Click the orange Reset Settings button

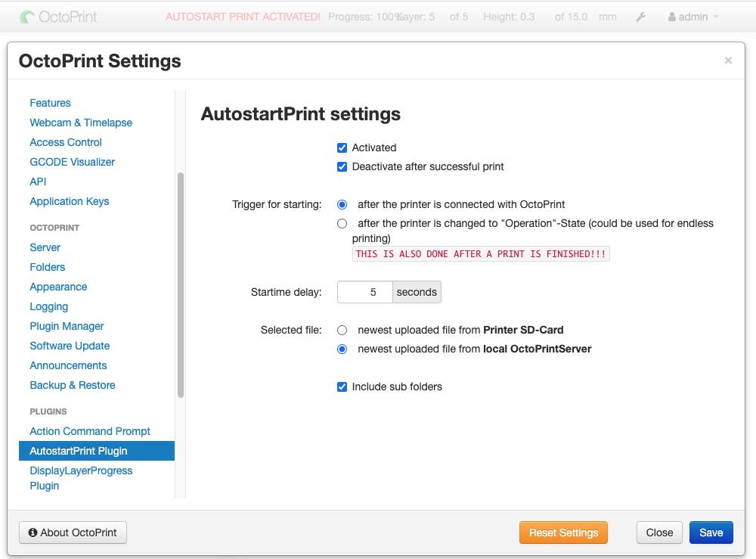click(563, 533)
